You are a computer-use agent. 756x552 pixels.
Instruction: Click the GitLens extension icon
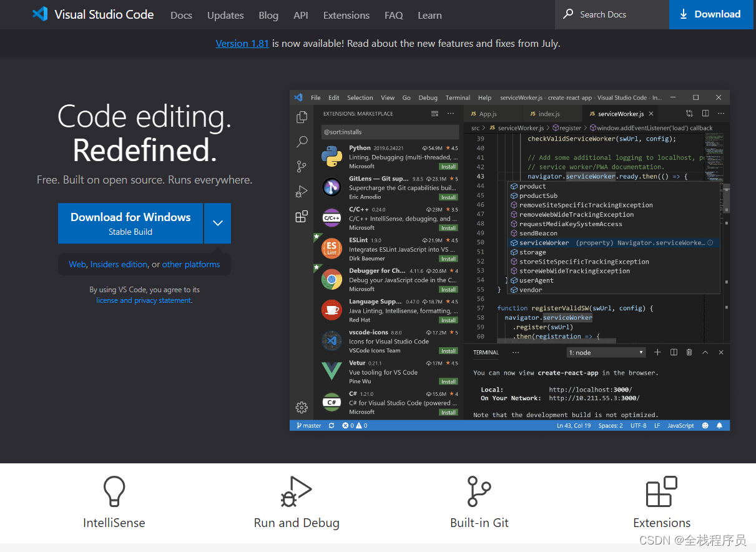(331, 187)
